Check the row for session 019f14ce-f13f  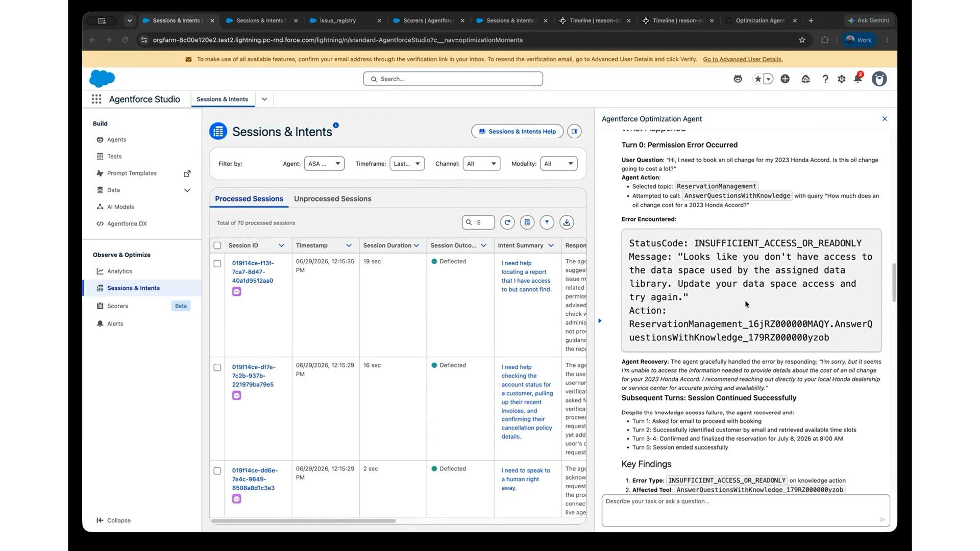(217, 264)
